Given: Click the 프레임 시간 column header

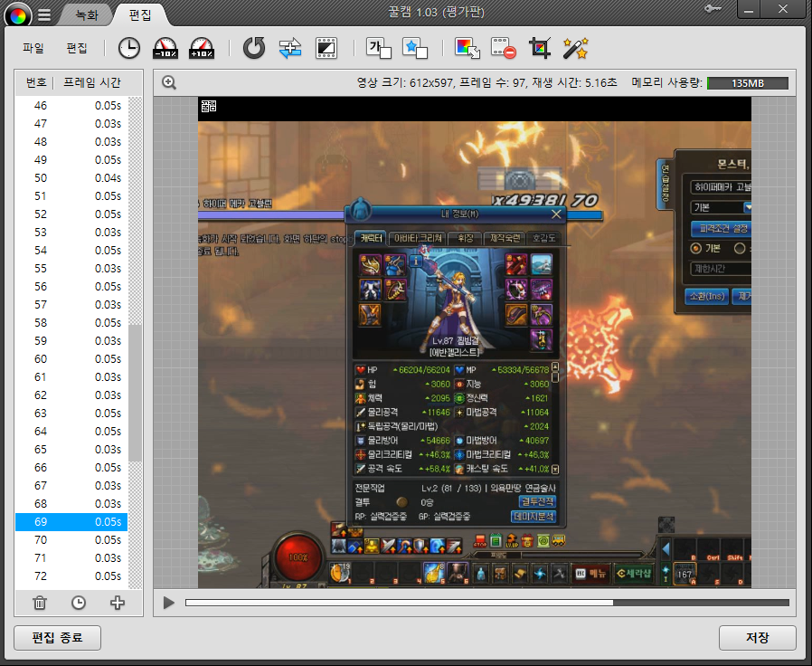Looking at the screenshot, I should (x=91, y=82).
